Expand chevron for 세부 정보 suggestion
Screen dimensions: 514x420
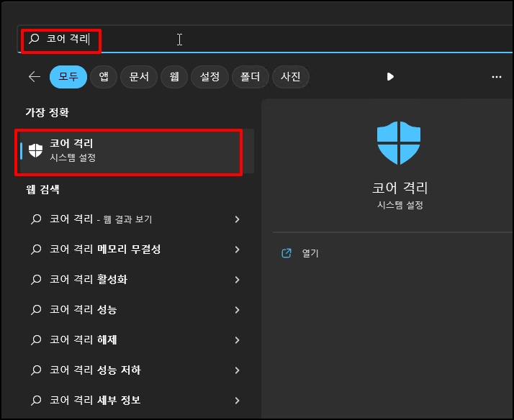(237, 401)
